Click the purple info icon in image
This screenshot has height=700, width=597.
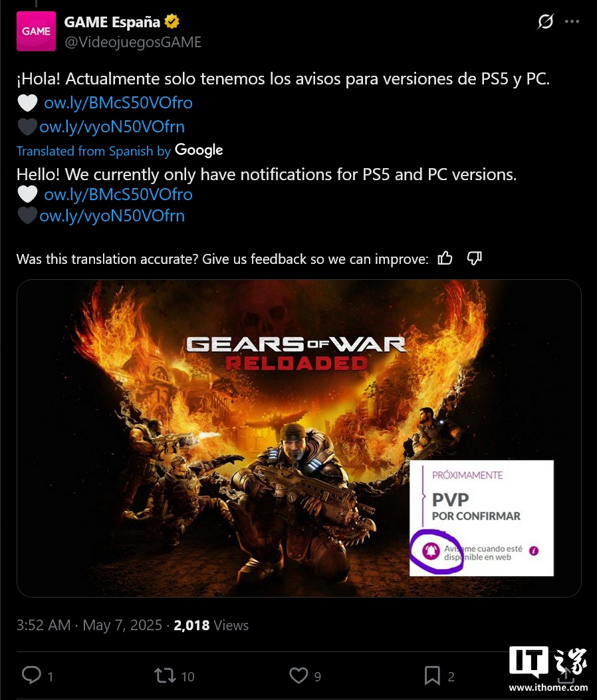(x=534, y=551)
